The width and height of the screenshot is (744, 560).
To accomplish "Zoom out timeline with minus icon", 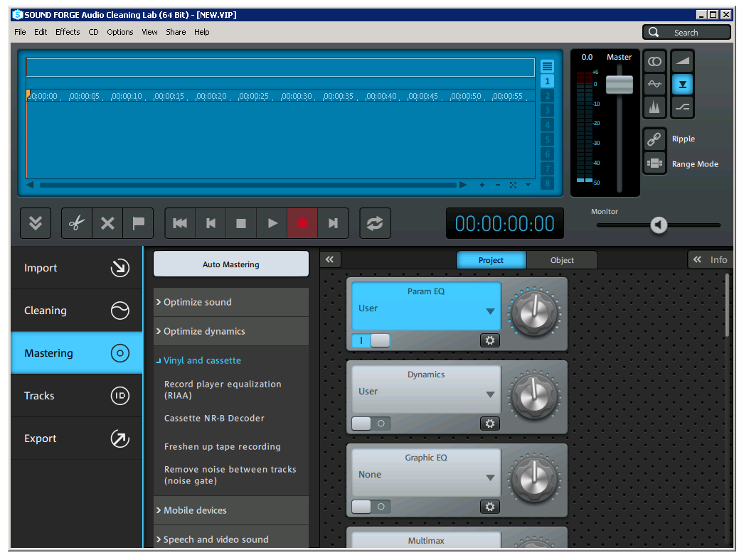I will tap(498, 185).
